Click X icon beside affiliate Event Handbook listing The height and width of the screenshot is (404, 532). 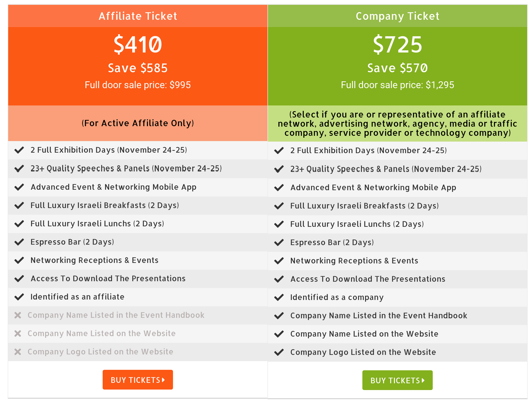(x=18, y=315)
